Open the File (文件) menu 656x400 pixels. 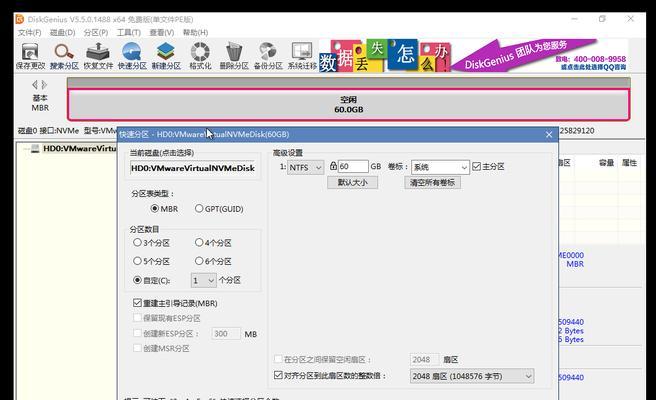coord(29,32)
